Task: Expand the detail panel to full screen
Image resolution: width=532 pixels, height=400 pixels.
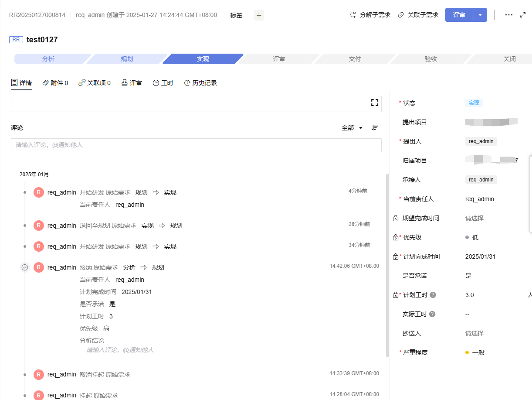Action: coord(523,15)
